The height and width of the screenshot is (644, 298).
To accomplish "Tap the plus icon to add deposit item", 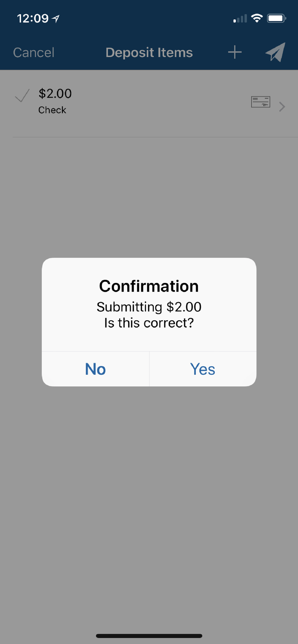I will (x=235, y=52).
